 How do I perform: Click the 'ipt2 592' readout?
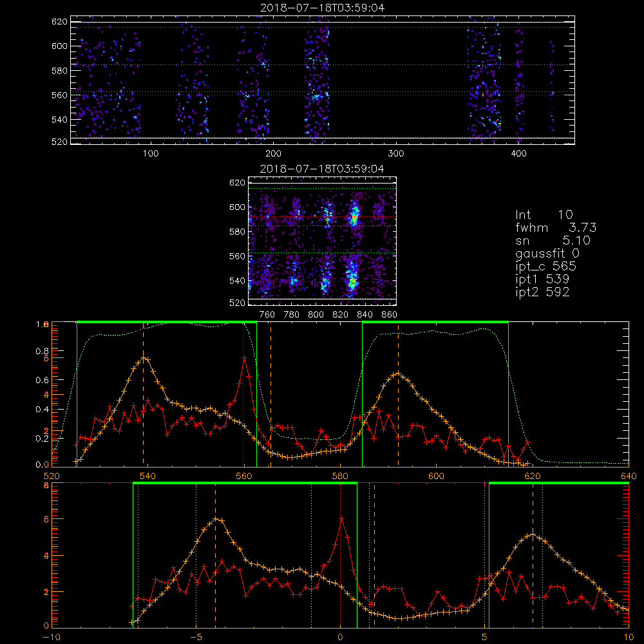[542, 292]
